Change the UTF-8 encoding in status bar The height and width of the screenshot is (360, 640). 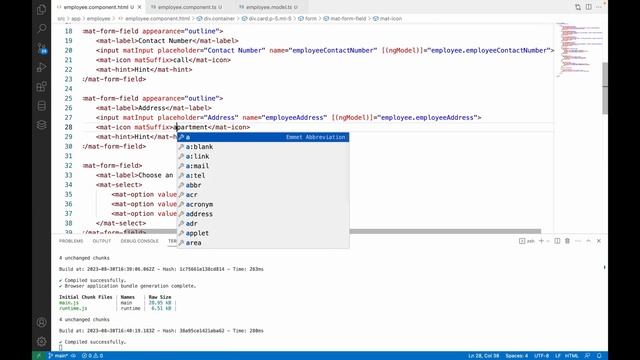click(x=541, y=356)
